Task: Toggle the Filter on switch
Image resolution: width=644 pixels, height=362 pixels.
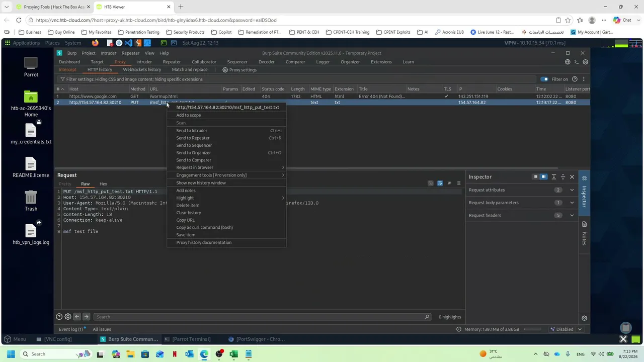Action: coord(544,79)
